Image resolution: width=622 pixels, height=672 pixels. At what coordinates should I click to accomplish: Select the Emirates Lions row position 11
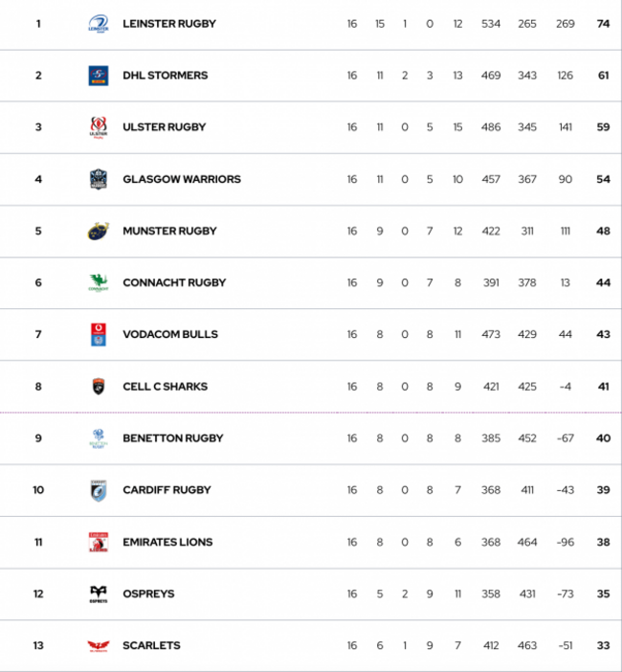[x=38, y=542]
